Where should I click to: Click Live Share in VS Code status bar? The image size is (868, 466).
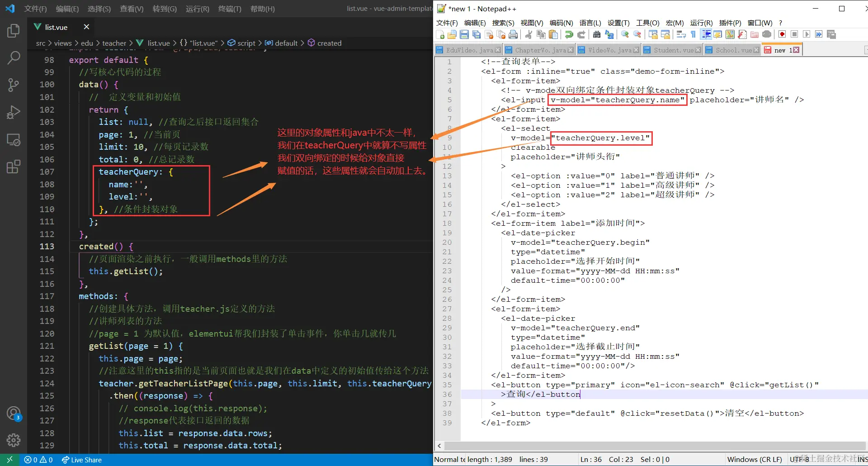pos(82,460)
